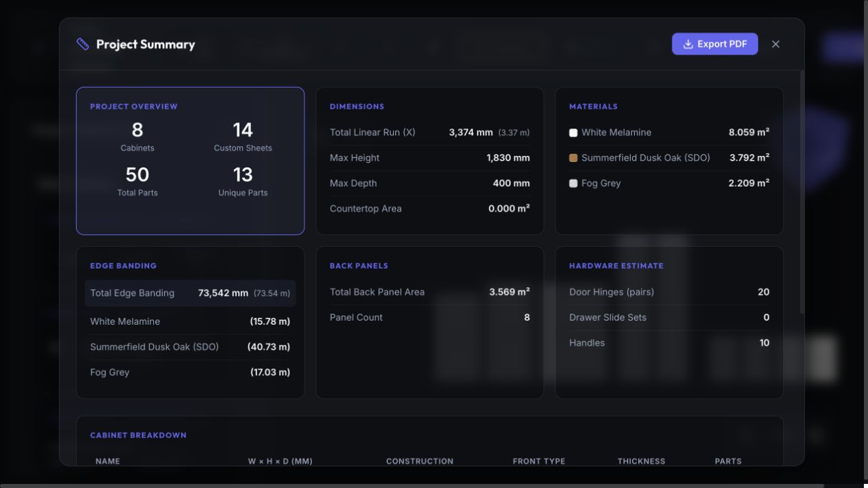Click the Fog Grey material swatch
868x488 pixels.
(573, 183)
